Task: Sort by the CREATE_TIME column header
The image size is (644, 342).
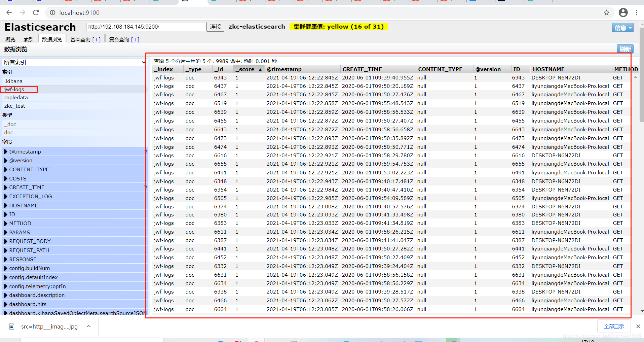Action: 378,69
